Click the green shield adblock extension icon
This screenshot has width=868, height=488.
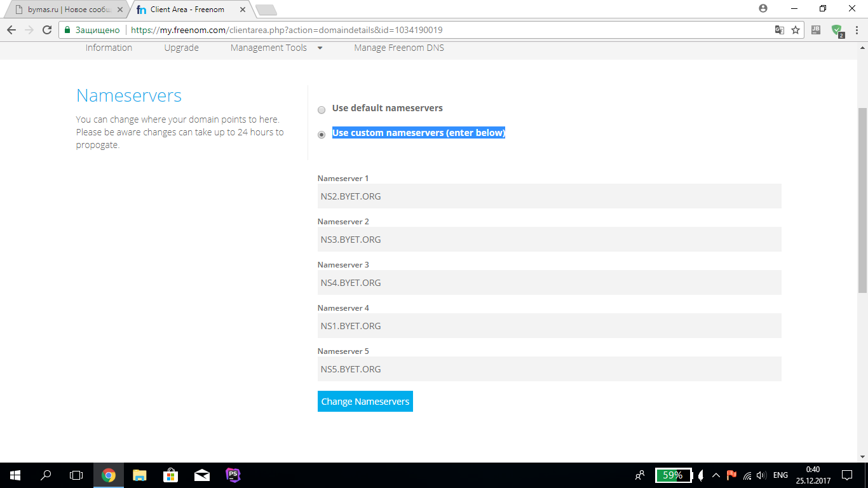tap(837, 30)
